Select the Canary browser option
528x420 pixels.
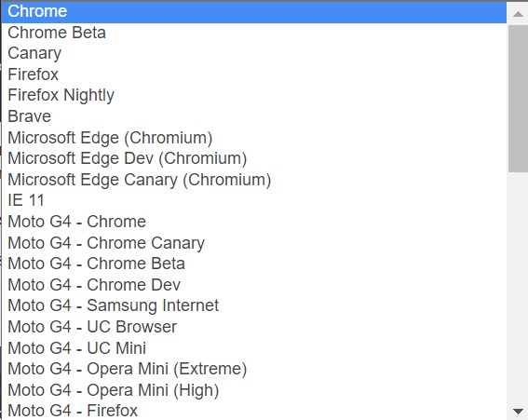(254, 54)
